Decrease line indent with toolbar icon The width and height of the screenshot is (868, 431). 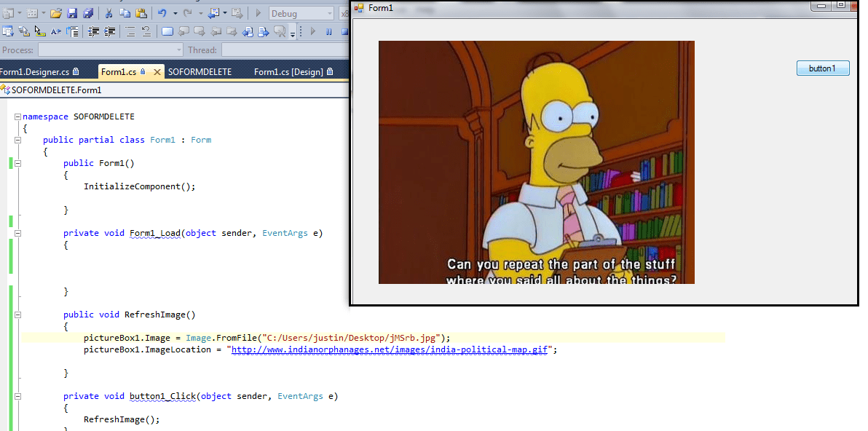[93, 31]
